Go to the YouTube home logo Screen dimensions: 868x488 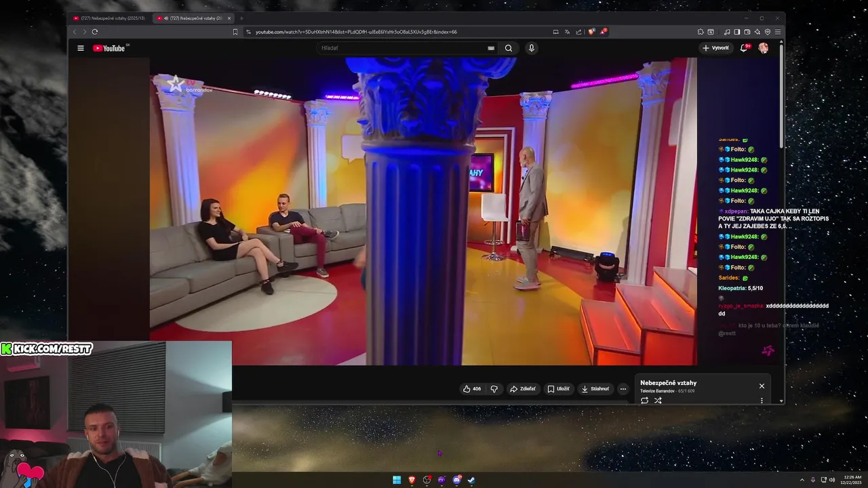coord(108,48)
